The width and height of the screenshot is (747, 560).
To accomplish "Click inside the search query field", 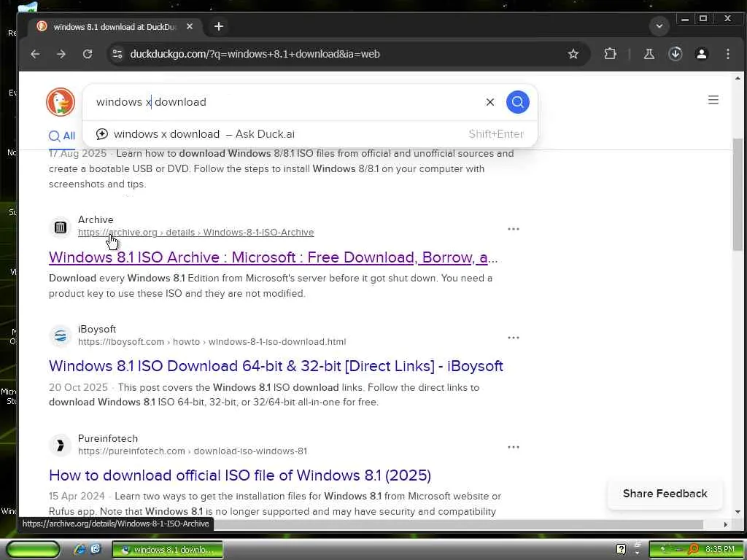I will pos(286,102).
